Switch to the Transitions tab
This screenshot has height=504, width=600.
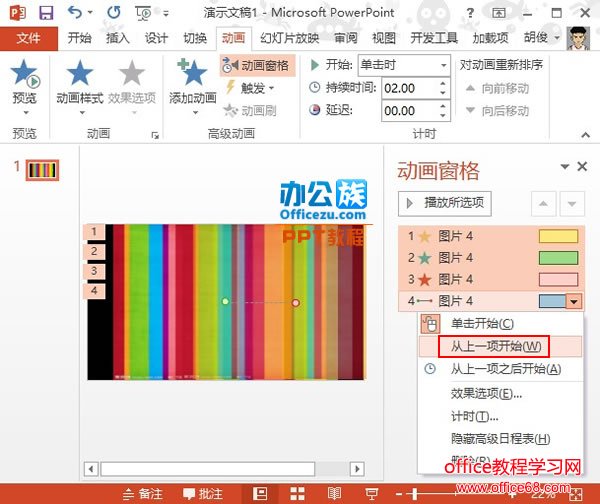point(195,38)
